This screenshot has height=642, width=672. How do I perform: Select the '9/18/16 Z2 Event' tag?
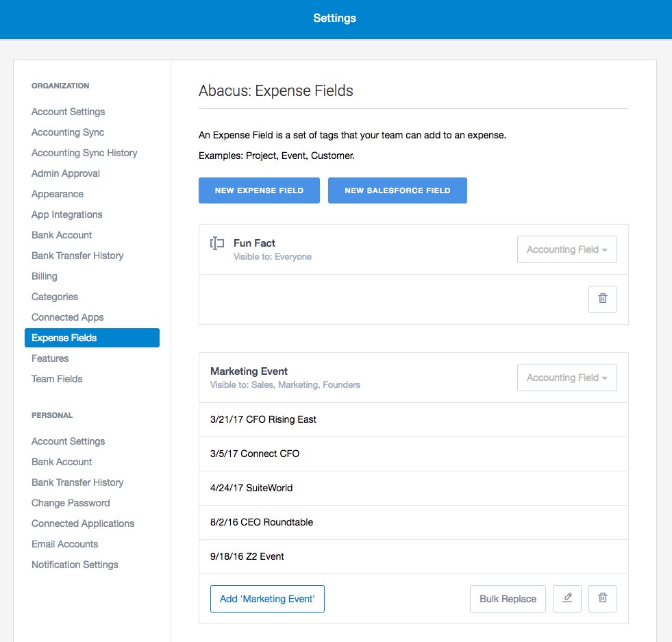(414, 557)
